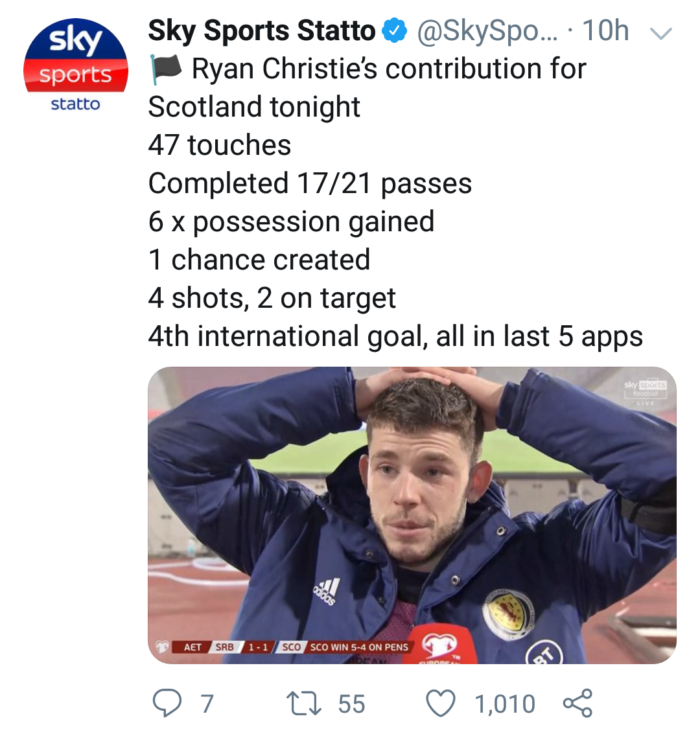Image resolution: width=700 pixels, height=736 pixels.
Task: Click the 1,010 likes count
Action: pos(505,704)
